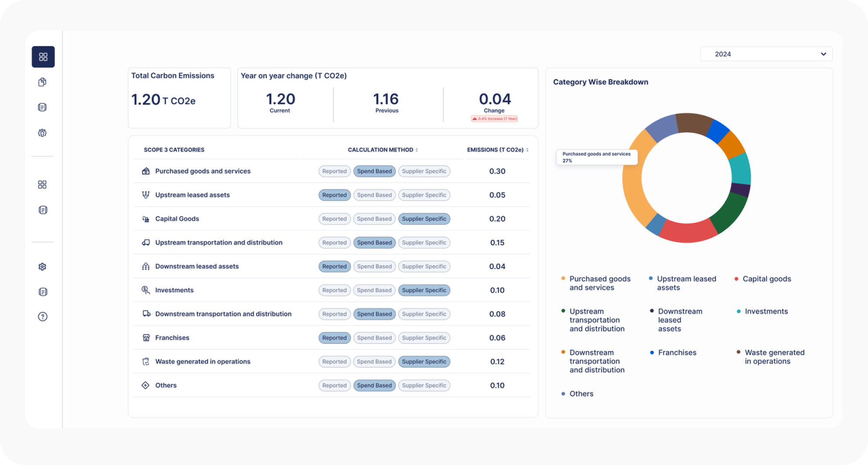Click the Capital goods legend entry
868x465 pixels.
click(x=766, y=279)
